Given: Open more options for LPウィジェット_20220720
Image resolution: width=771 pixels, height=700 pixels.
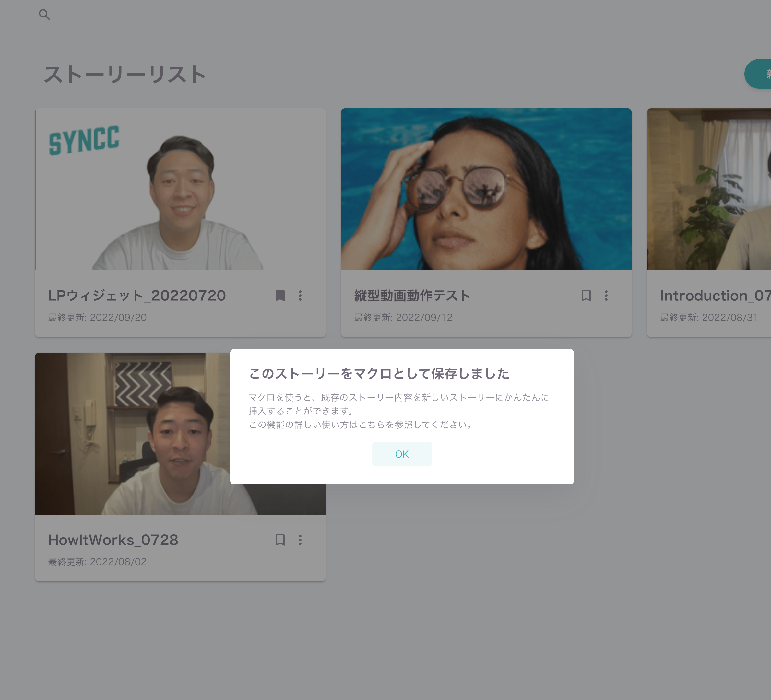Looking at the screenshot, I should point(300,296).
